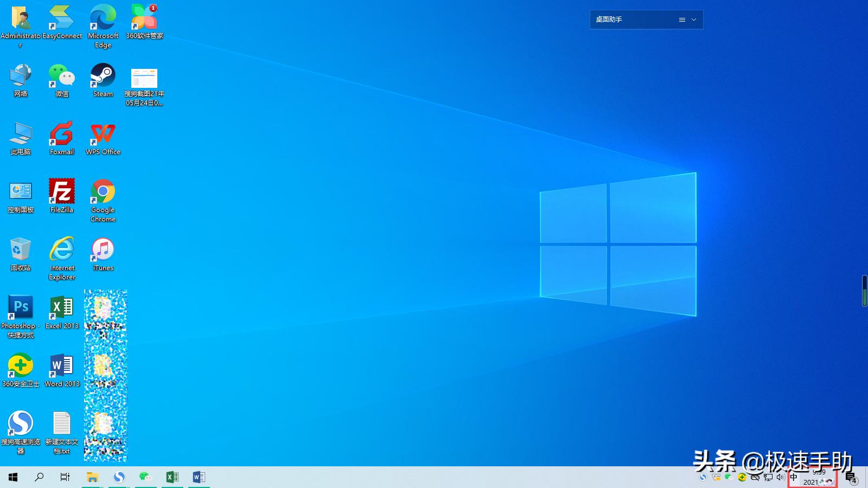Open Task View from the taskbar
Viewport: 868px width, 488px height.
click(x=65, y=477)
